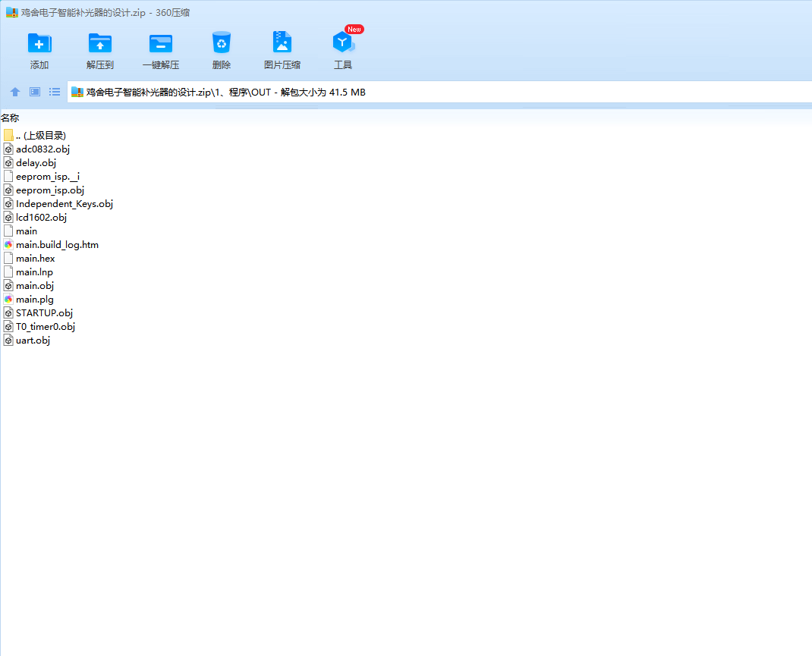This screenshot has width=812, height=656.
Task: Click the obj icon beside T0_timer0.obj
Action: click(8, 326)
